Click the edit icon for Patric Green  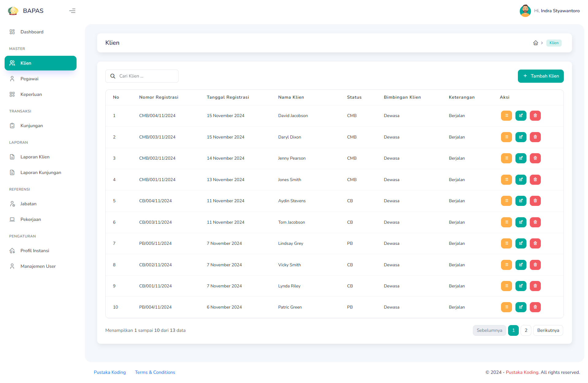tap(521, 307)
